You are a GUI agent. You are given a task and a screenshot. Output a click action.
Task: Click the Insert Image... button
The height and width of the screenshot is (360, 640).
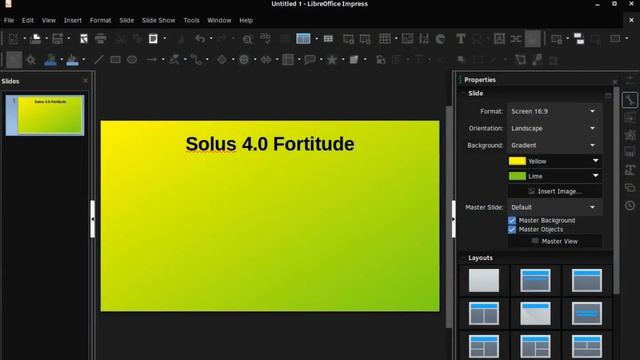click(x=555, y=191)
